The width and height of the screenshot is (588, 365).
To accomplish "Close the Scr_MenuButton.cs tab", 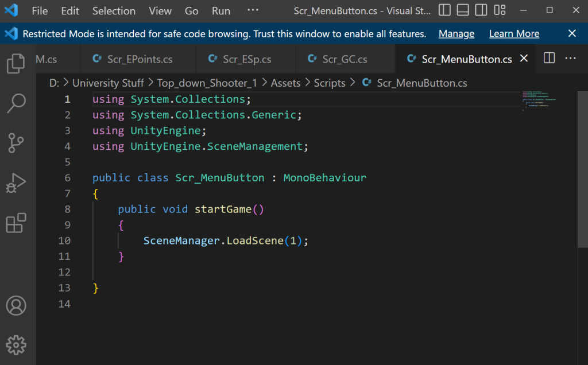I will (524, 59).
